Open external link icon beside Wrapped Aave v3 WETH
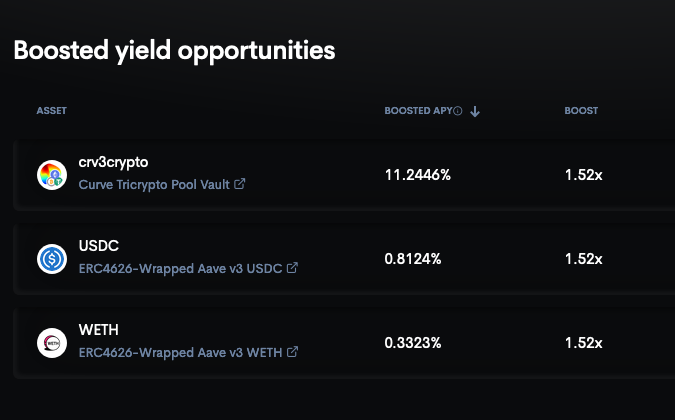Viewport: 675px width, 420px height. tap(292, 352)
